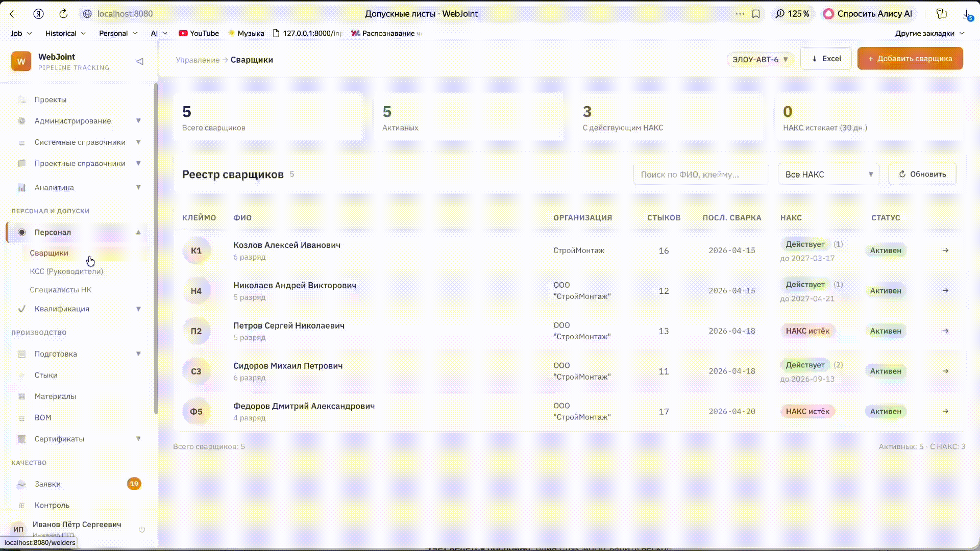
Task: Click the Обновить button
Action: 922,174
